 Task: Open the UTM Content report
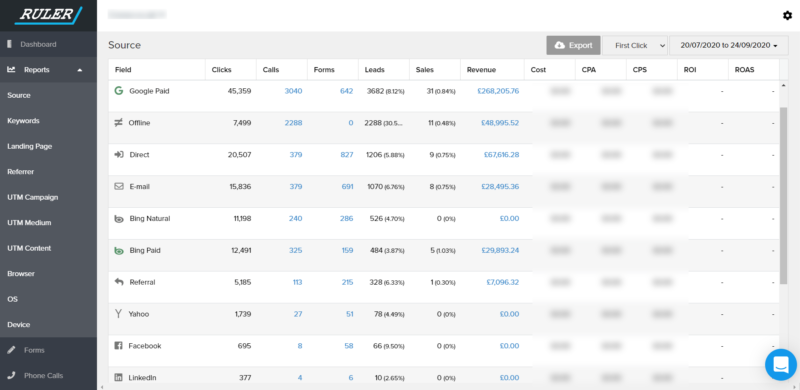coord(29,249)
